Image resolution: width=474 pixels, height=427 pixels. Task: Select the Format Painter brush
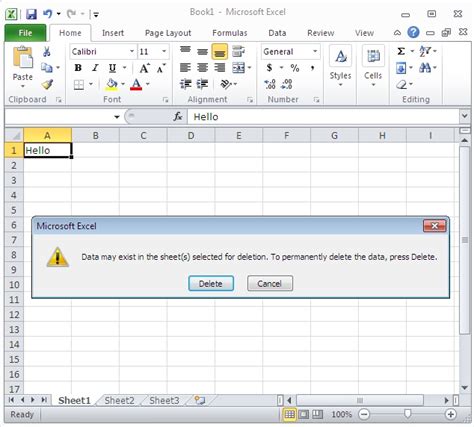47,84
